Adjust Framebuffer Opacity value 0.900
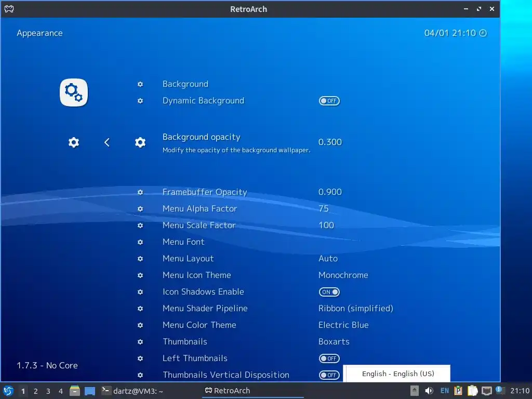Image resolution: width=532 pixels, height=399 pixels. [330, 192]
